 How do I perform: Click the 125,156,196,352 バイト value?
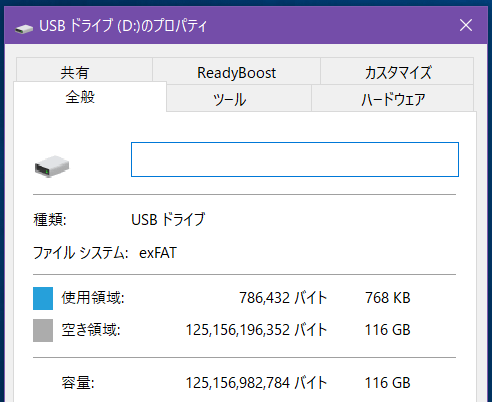256,330
